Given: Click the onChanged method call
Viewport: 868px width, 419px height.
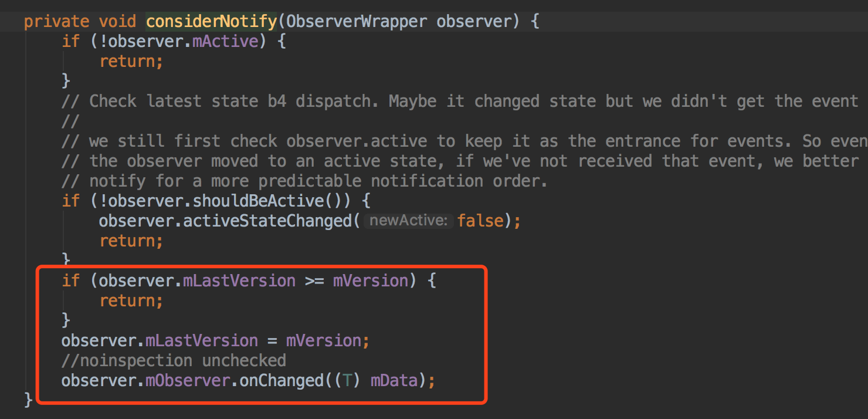Looking at the screenshot, I should pos(282,381).
